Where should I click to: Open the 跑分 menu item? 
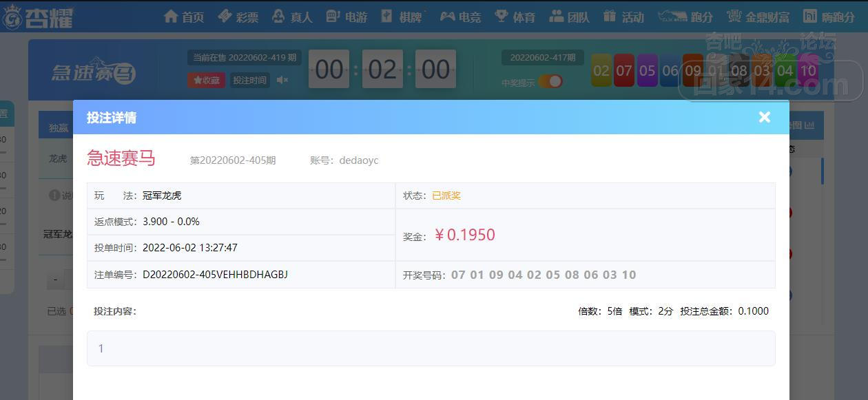[x=685, y=17]
